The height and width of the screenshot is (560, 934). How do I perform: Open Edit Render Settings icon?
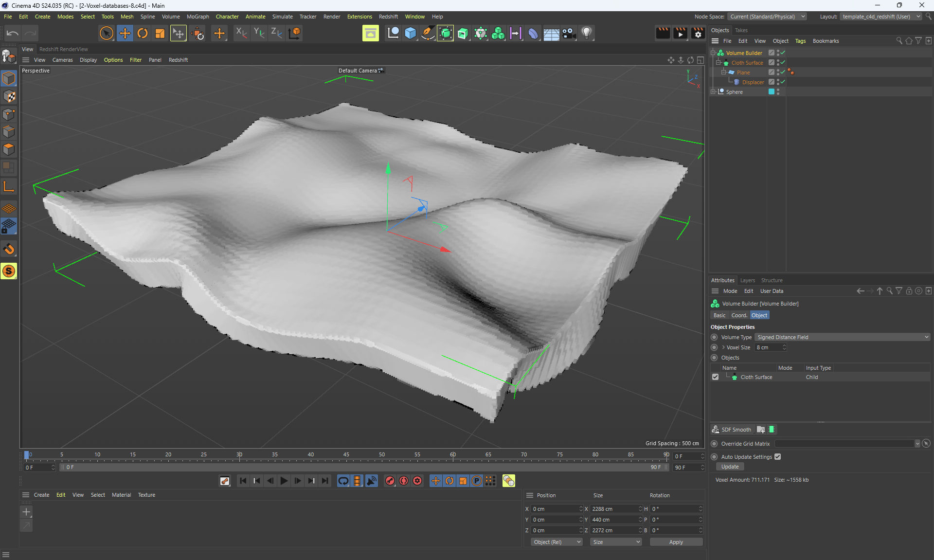pos(698,33)
